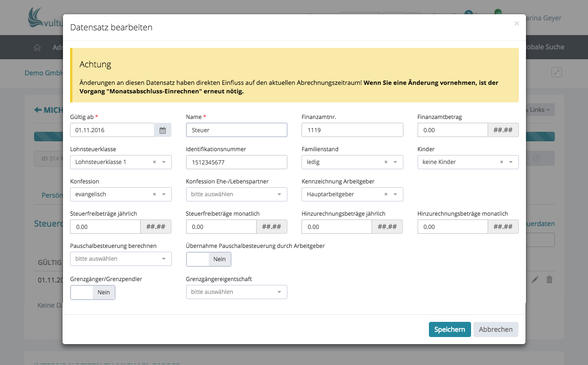
Task: Toggle the Grenzgänger/Grenzpendler switch
Action: click(93, 292)
